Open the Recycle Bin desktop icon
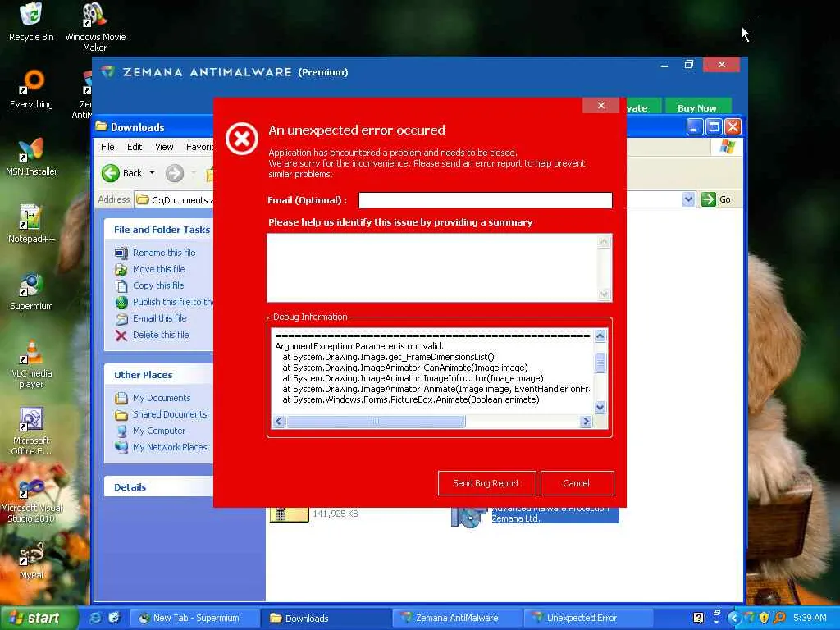The height and width of the screenshot is (630, 840). click(31, 21)
